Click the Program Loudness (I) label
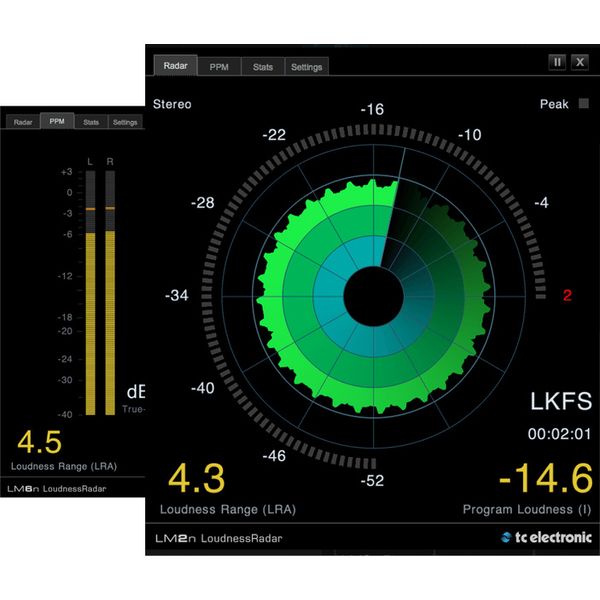This screenshot has height=600, width=600. coord(527,509)
